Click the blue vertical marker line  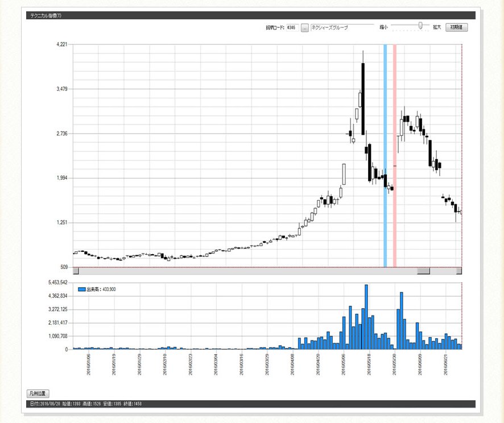point(385,154)
